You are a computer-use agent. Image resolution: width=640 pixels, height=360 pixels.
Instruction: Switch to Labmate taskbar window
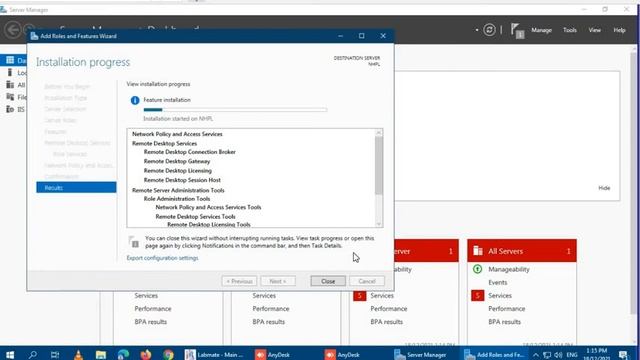(214, 354)
